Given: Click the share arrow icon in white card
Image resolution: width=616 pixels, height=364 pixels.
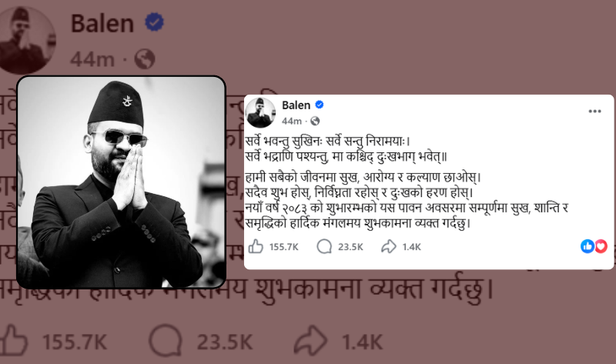Looking at the screenshot, I should pos(389,246).
